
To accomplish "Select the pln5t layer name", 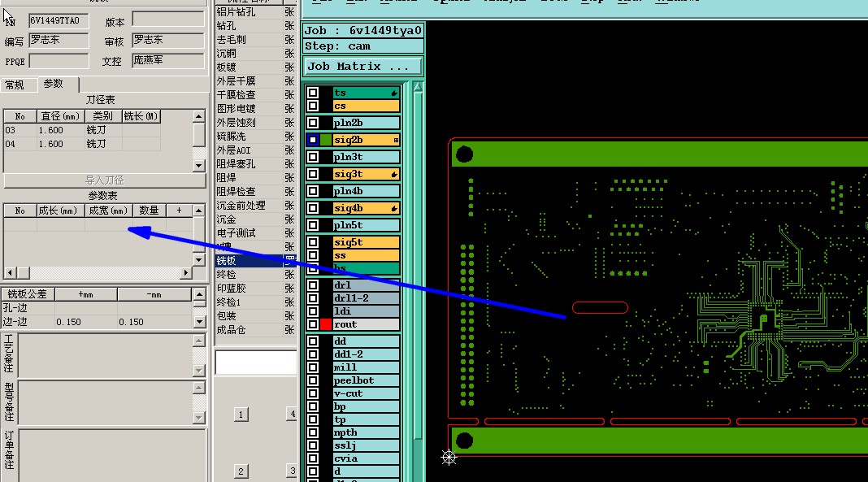I will tap(366, 225).
